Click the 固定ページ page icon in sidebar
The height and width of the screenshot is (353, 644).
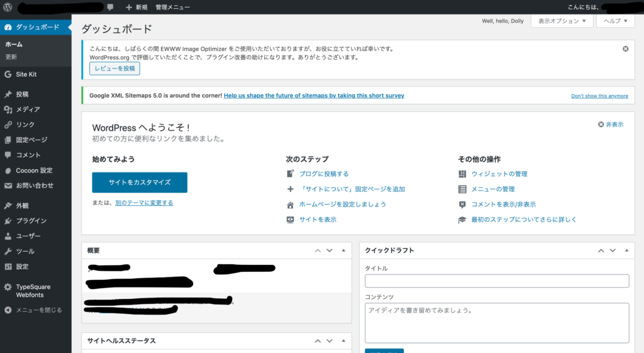coord(8,140)
